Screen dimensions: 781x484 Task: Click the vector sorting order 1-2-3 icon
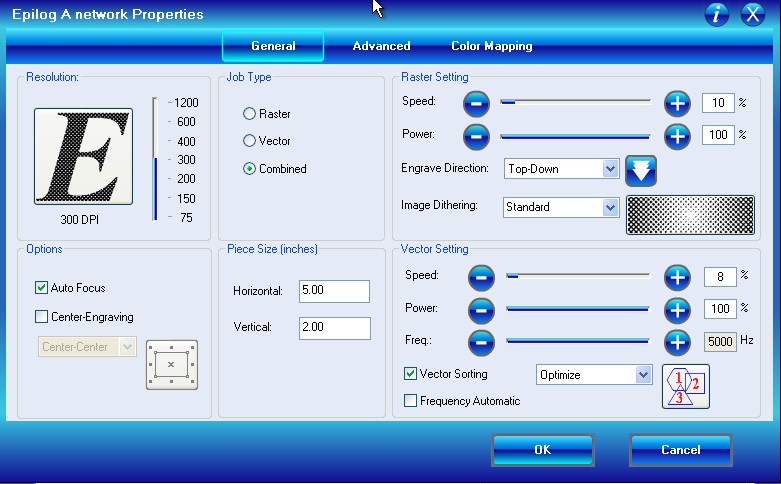[686, 386]
